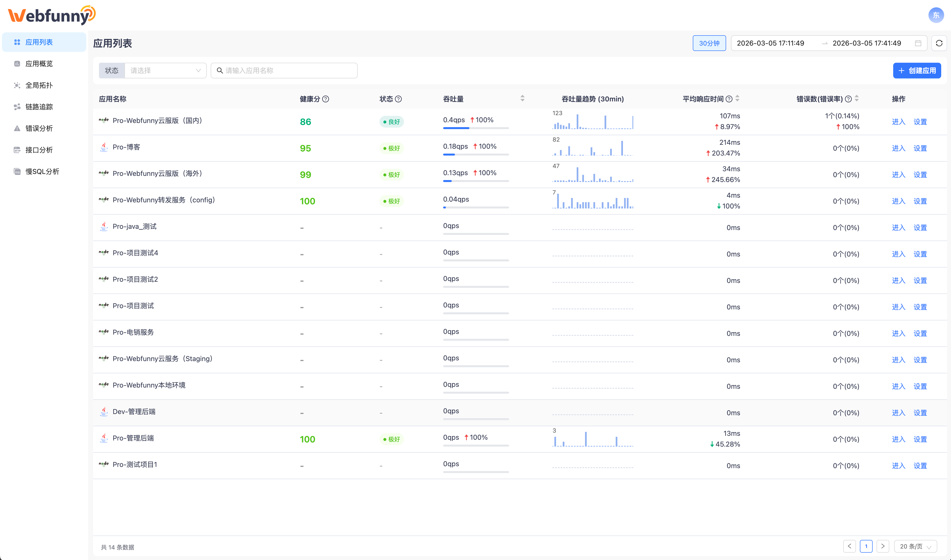
Task: Sort by throughput column arrows
Action: tap(522, 98)
